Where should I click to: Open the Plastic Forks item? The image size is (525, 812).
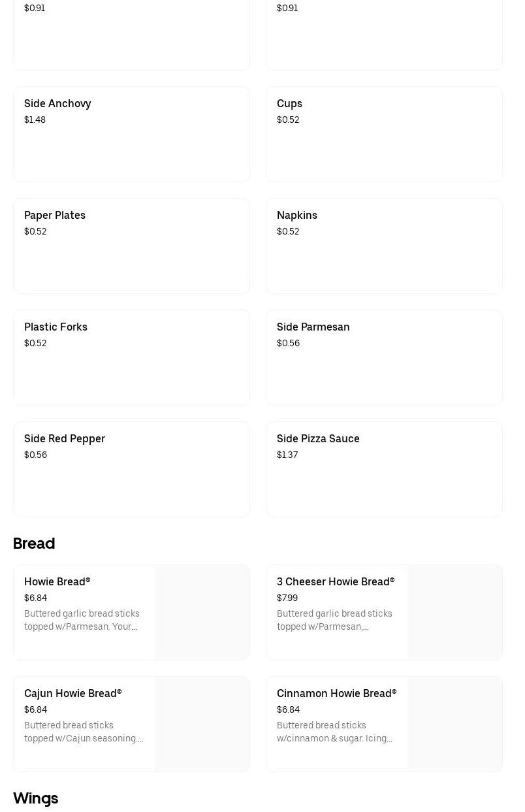point(131,357)
